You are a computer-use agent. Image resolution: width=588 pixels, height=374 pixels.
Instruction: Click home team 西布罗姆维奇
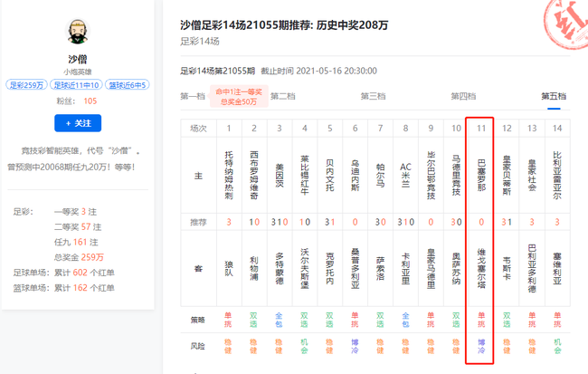[254, 176]
